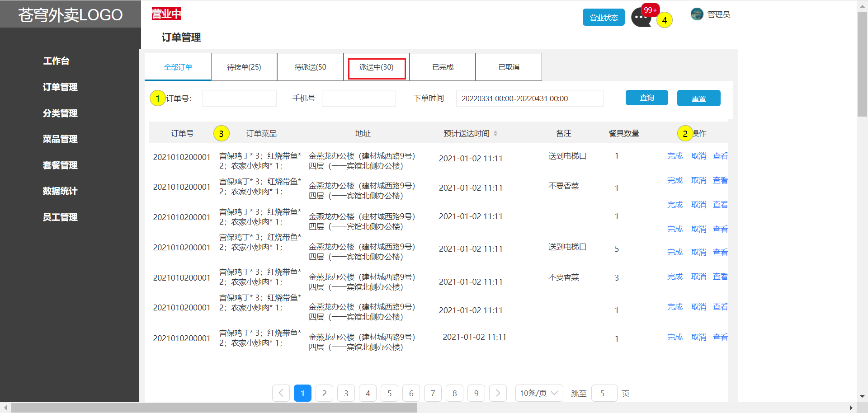Click into the 订单号 input field

(239, 99)
